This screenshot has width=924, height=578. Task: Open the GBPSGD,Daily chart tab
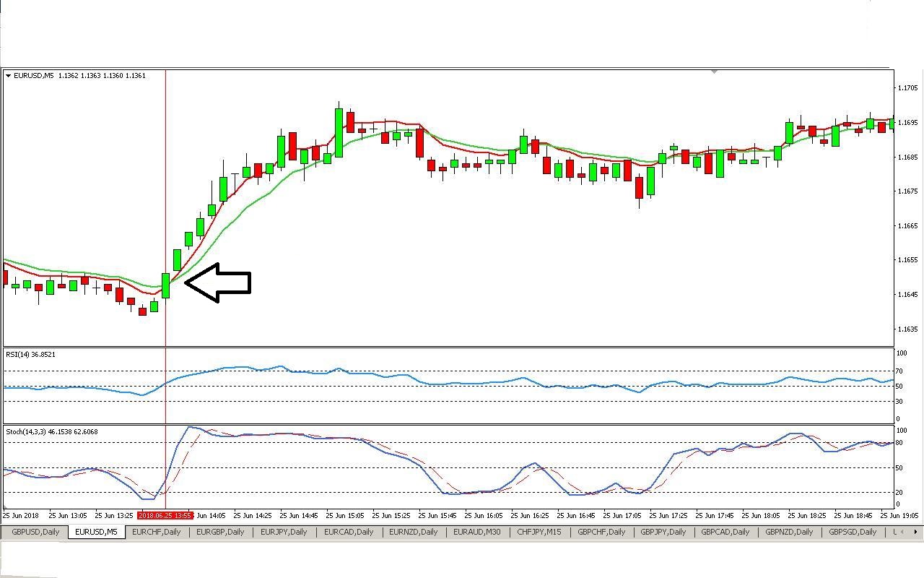[853, 532]
